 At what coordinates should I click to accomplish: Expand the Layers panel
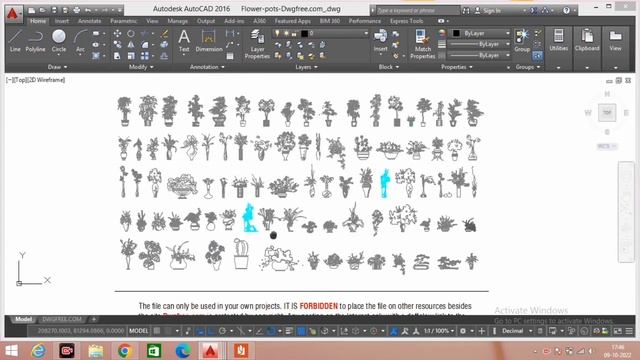click(x=307, y=67)
